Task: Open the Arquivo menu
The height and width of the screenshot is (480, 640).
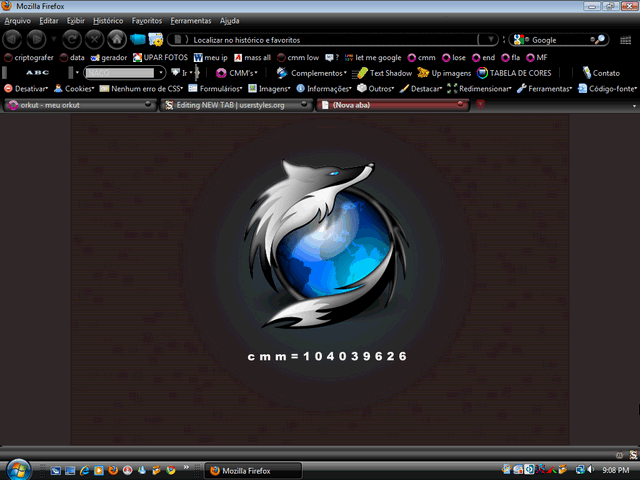Action: coord(18,21)
